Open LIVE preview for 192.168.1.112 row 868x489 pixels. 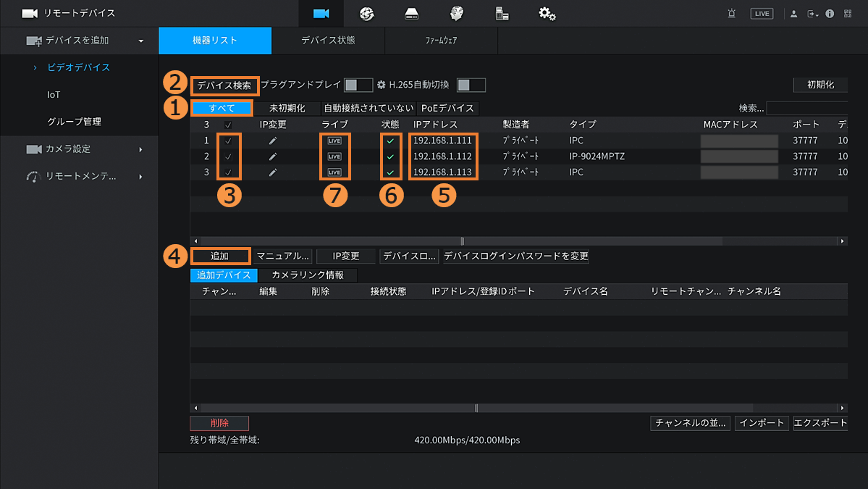[334, 156]
